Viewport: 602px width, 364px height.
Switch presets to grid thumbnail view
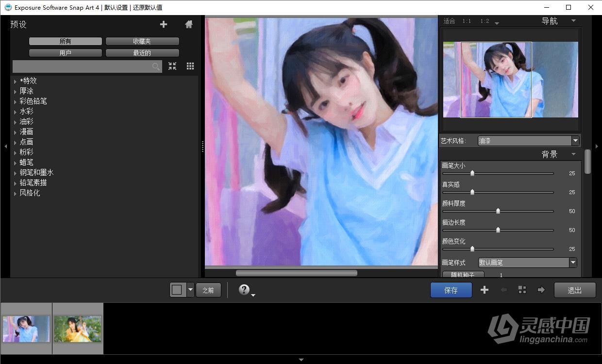click(x=190, y=66)
